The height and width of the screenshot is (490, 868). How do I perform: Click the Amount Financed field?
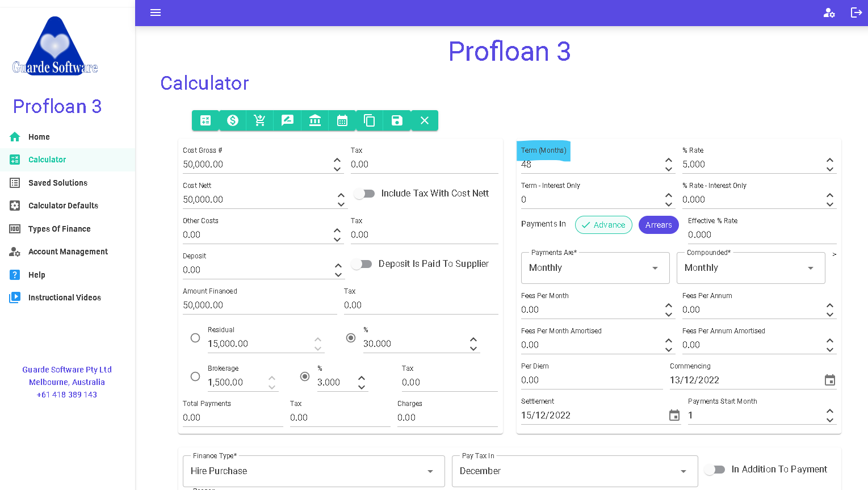(259, 305)
